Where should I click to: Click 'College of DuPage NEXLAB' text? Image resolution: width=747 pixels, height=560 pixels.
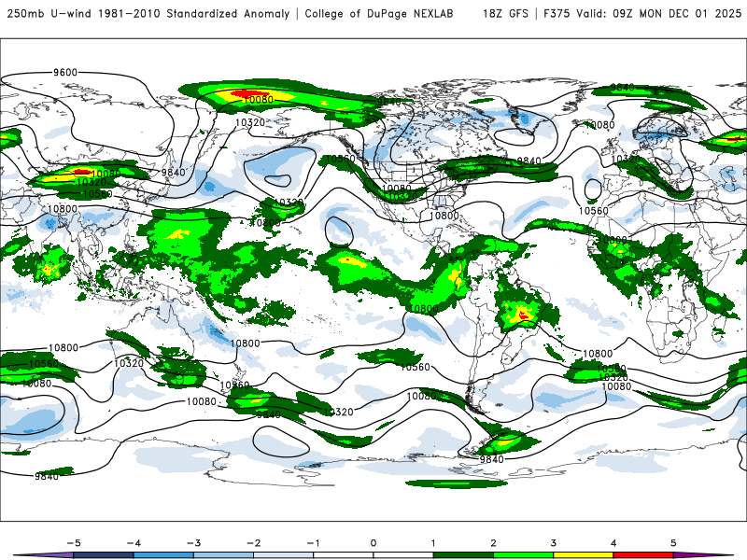(x=379, y=14)
